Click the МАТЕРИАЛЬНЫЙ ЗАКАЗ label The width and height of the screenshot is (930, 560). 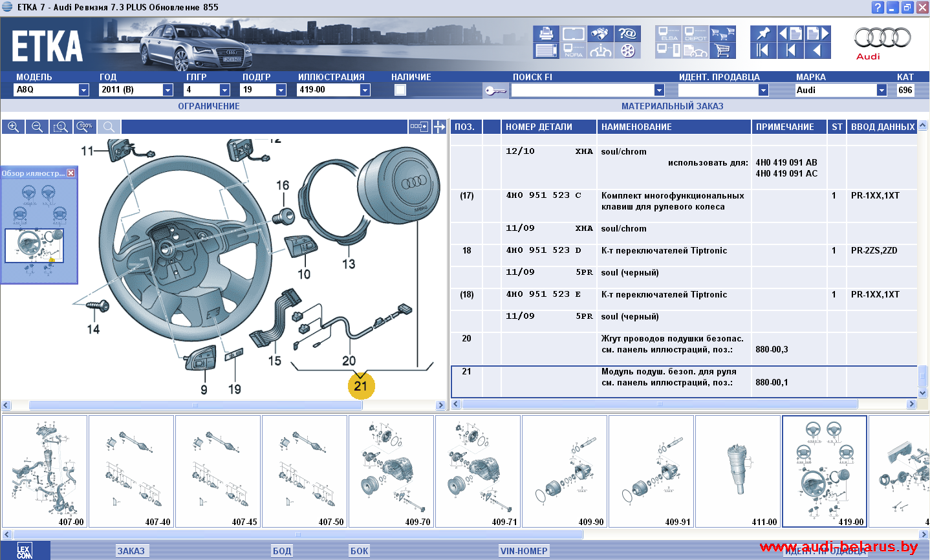coord(672,106)
